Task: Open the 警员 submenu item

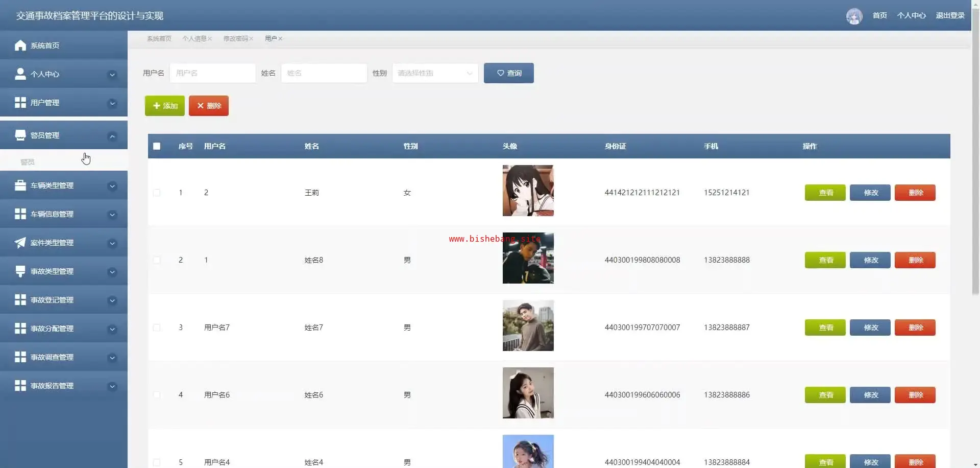Action: click(x=28, y=162)
